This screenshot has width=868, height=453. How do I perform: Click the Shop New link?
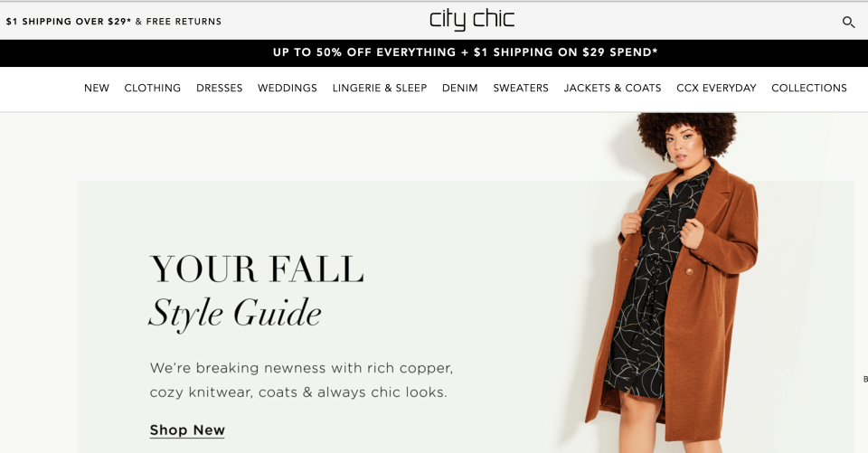click(187, 430)
